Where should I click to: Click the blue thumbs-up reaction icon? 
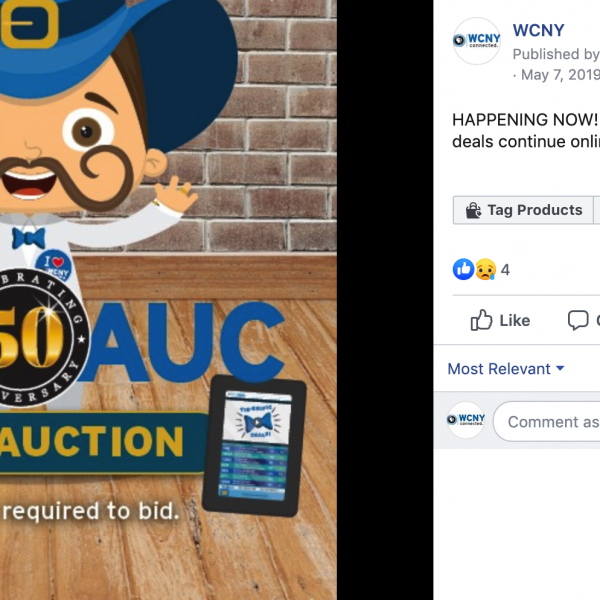463,269
